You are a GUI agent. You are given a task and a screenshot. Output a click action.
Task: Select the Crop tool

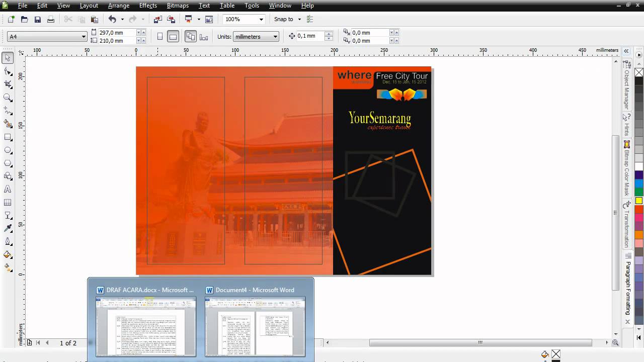8,84
